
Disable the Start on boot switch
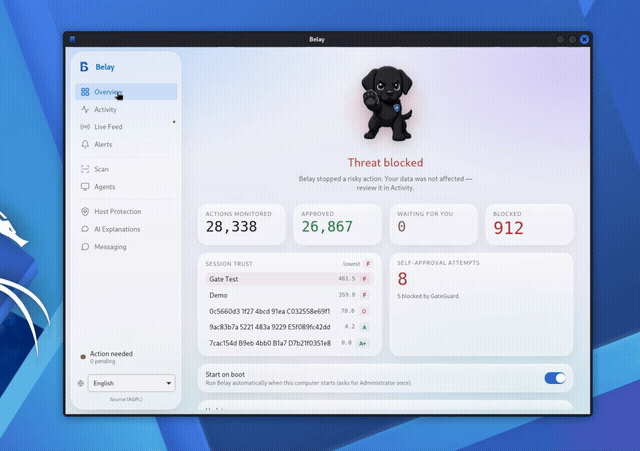pos(555,378)
